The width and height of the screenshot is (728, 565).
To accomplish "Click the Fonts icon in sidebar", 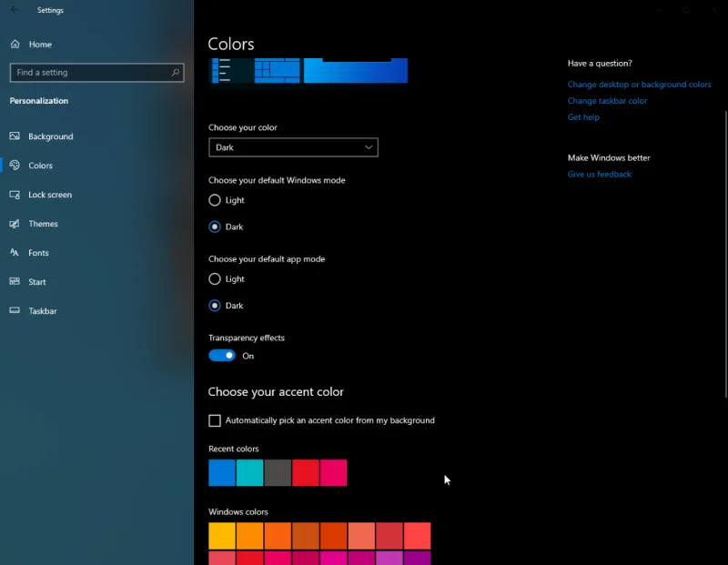I will (x=15, y=253).
